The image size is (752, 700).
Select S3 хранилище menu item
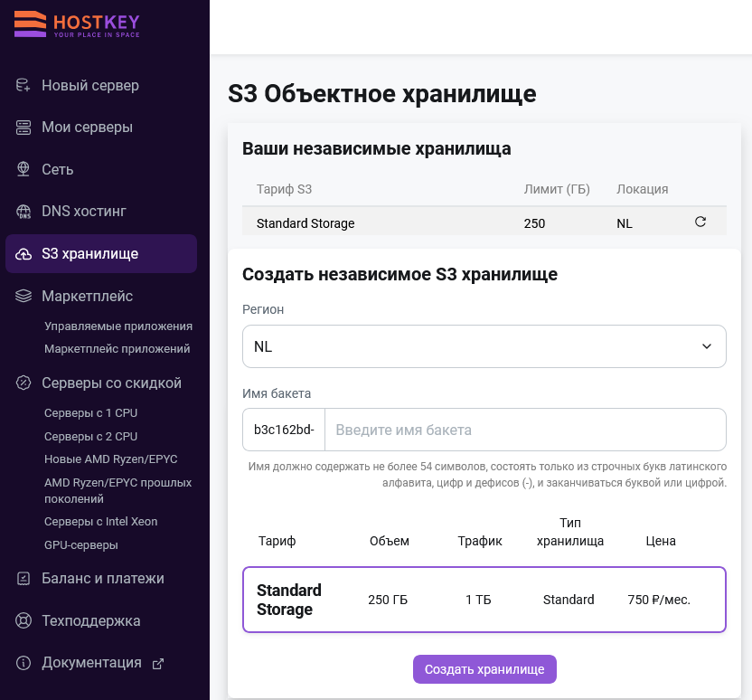[x=101, y=254]
